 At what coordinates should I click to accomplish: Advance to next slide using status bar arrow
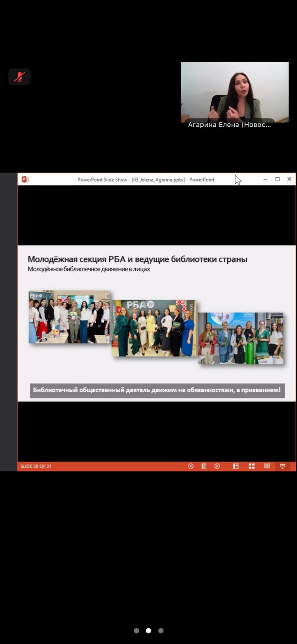(217, 466)
